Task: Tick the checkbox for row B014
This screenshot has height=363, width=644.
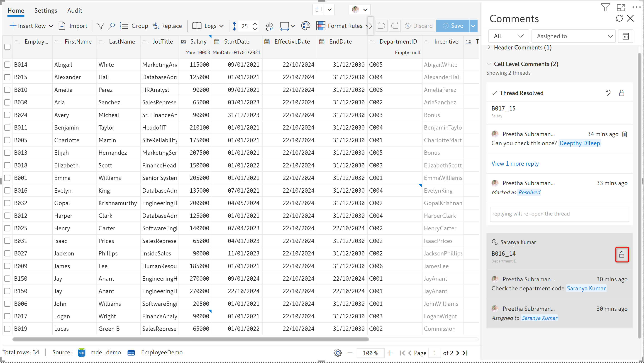Action: point(7,64)
